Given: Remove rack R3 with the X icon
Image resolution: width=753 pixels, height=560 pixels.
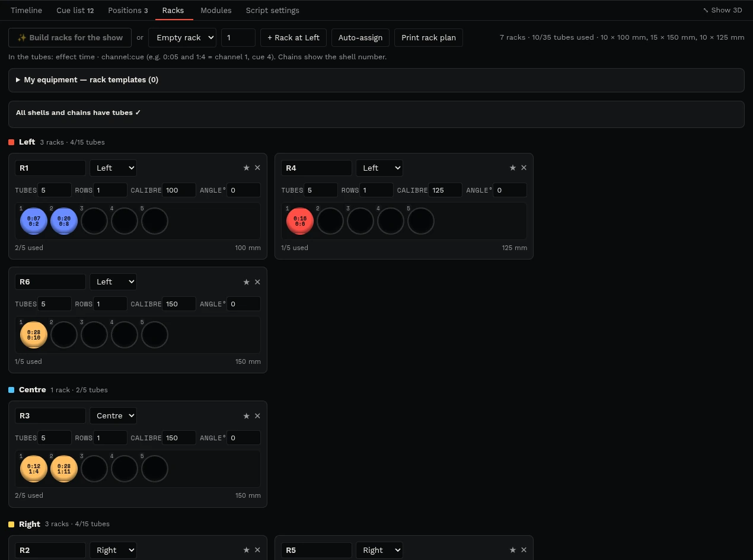Looking at the screenshot, I should point(257,416).
